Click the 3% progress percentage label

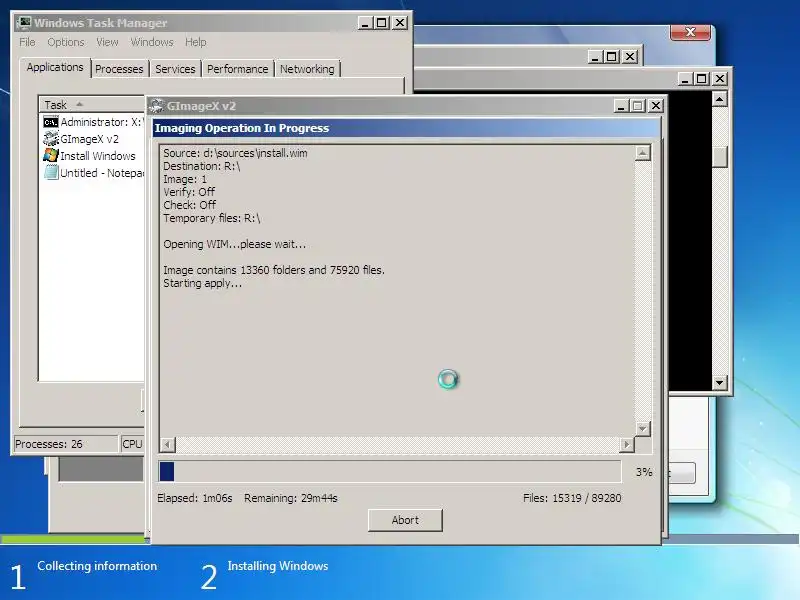click(644, 472)
